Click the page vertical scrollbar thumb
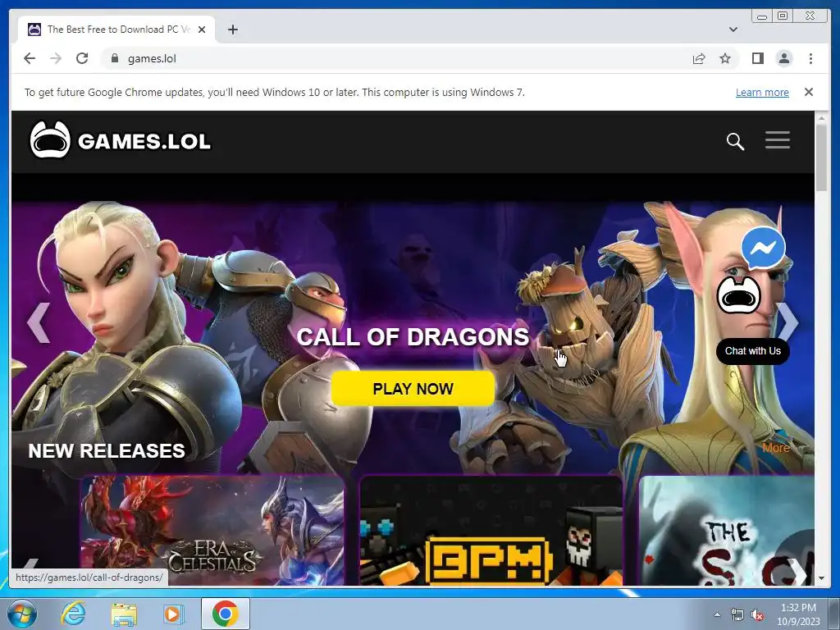Image resolution: width=840 pixels, height=630 pixels. click(821, 157)
